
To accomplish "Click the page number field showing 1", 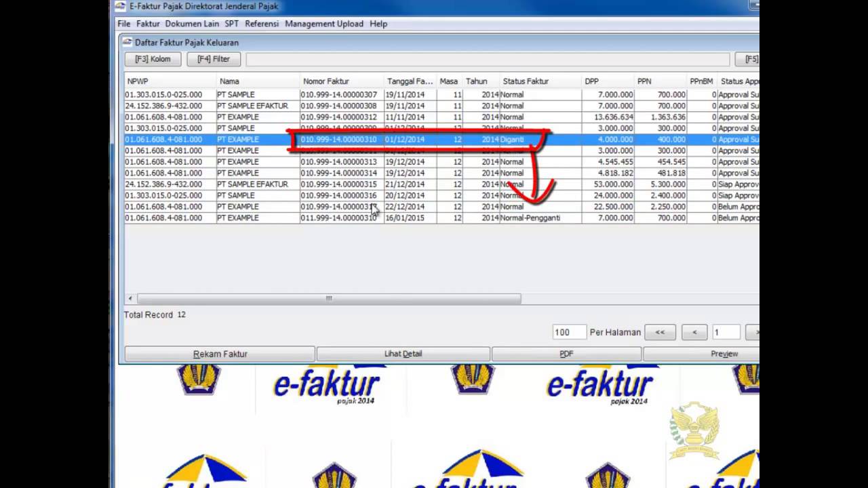I will click(x=726, y=332).
